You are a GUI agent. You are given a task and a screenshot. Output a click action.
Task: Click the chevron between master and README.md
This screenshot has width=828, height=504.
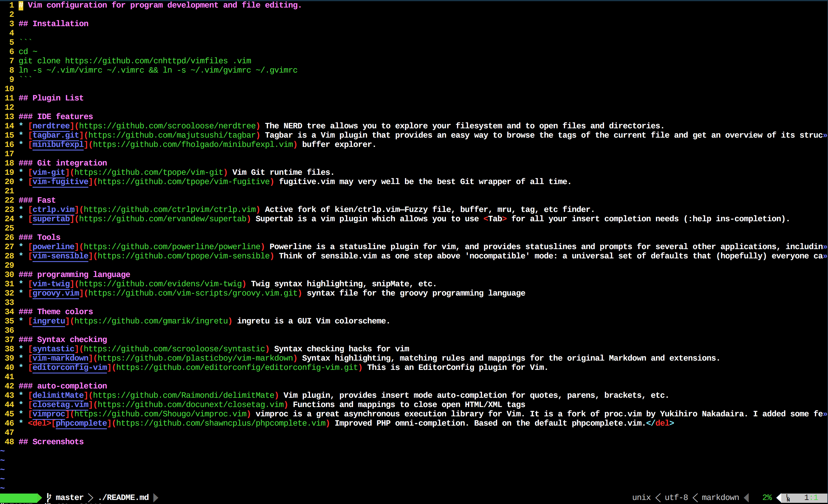[91, 497]
